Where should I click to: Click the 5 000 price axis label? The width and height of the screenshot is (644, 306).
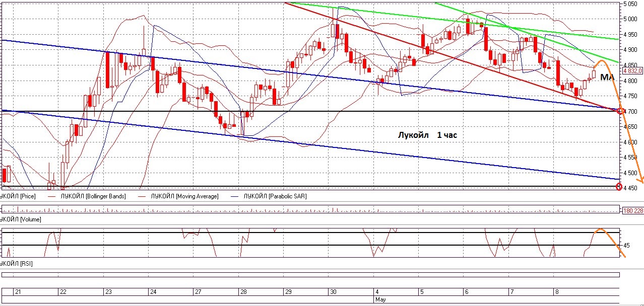[x=631, y=19]
